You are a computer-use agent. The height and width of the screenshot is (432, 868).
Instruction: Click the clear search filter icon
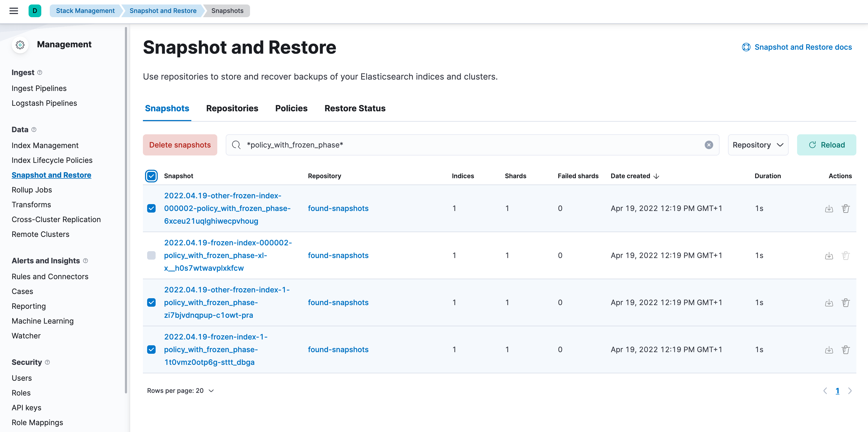tap(709, 145)
